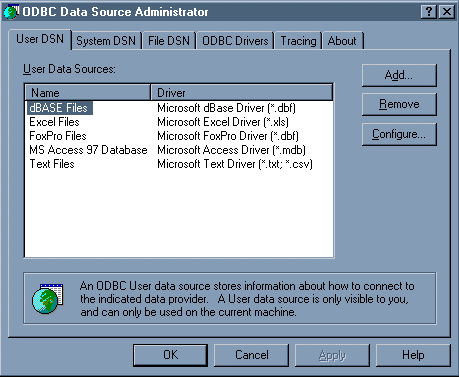Switch to the ODBC Drivers tab
The height and width of the screenshot is (377, 459).
coord(235,41)
